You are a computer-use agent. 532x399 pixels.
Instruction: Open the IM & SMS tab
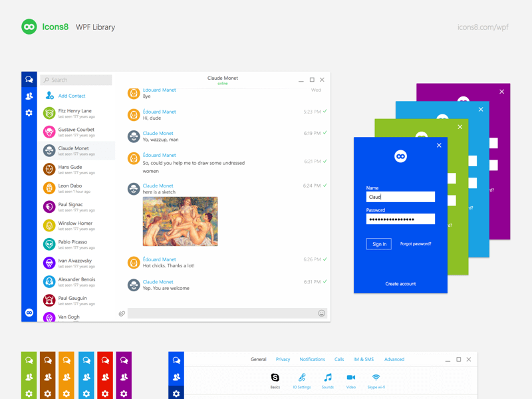coord(363,358)
